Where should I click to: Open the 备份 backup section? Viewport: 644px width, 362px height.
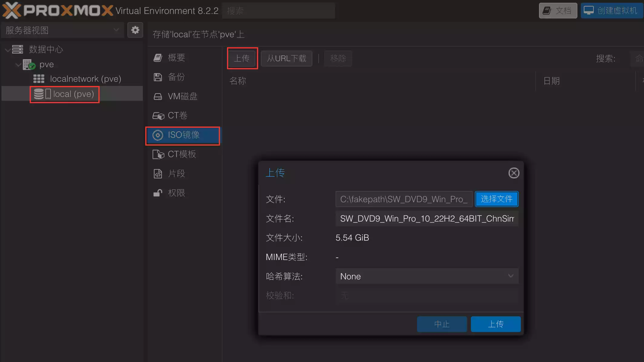click(176, 77)
